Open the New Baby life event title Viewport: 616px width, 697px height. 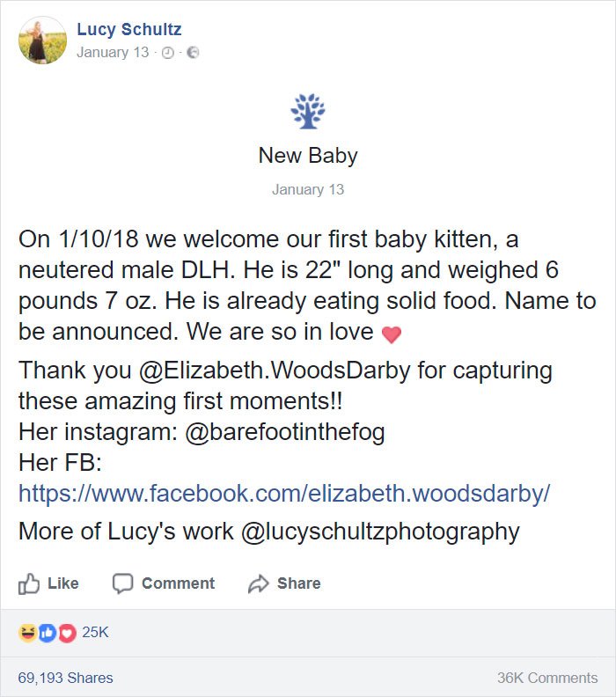tap(308, 156)
